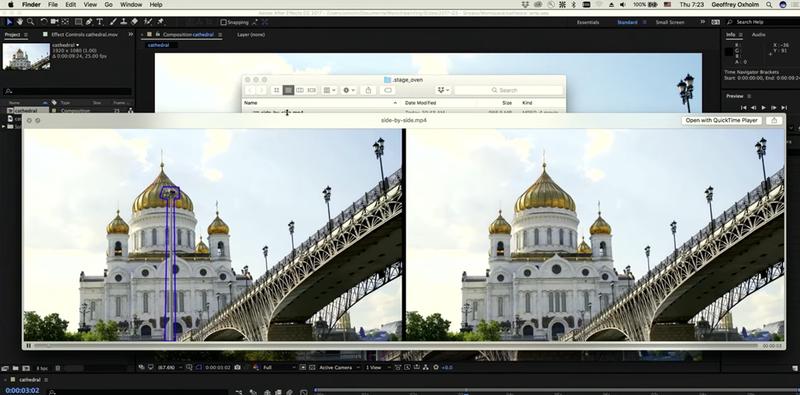Expand the workspace overflow chevron
Viewport: 800px width, 395px height.
point(703,22)
